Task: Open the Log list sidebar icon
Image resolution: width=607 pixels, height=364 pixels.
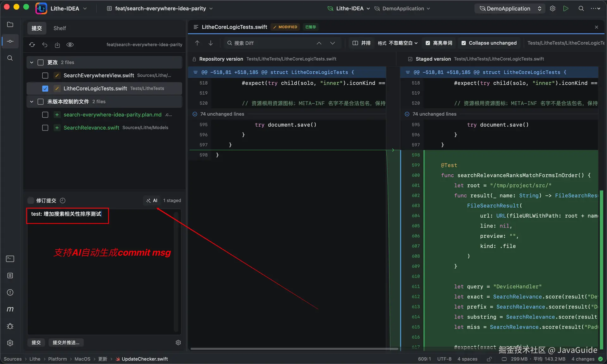Action: coord(10,276)
